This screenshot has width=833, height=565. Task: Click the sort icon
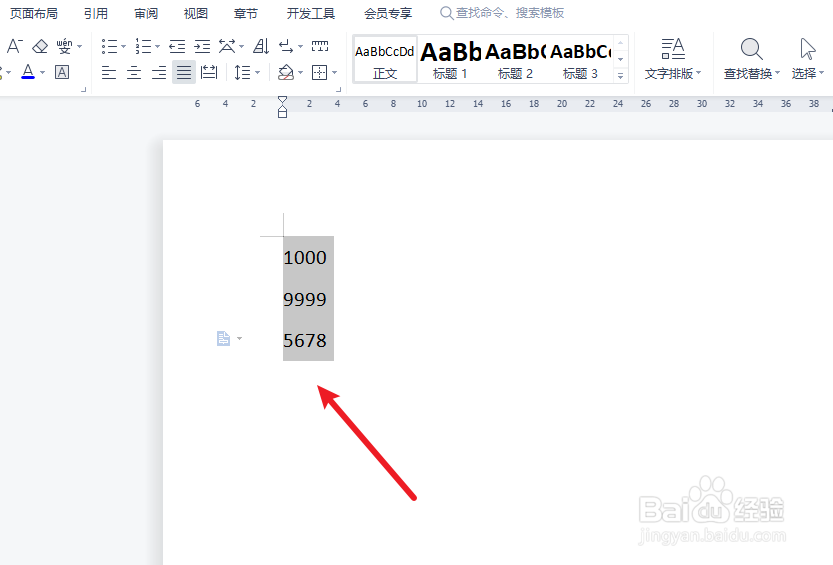(261, 46)
